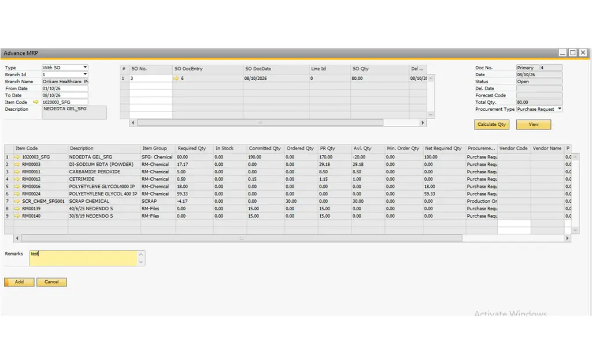This screenshot has height=364, width=592.
Task: Open link arrow for RM00012 row
Action: tap(17, 179)
